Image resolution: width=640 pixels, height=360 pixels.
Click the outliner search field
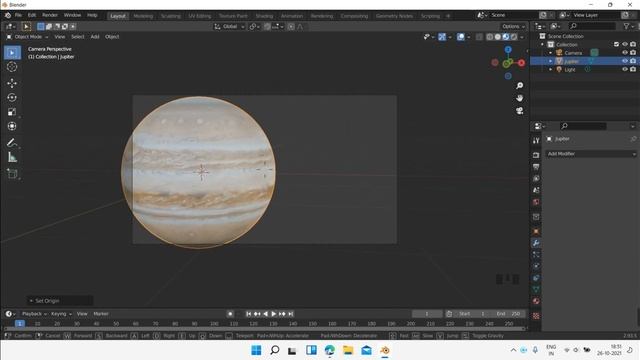coord(591,26)
